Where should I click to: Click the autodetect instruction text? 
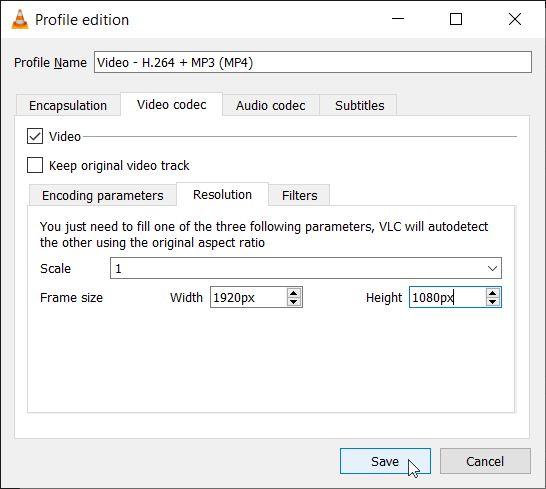point(264,234)
